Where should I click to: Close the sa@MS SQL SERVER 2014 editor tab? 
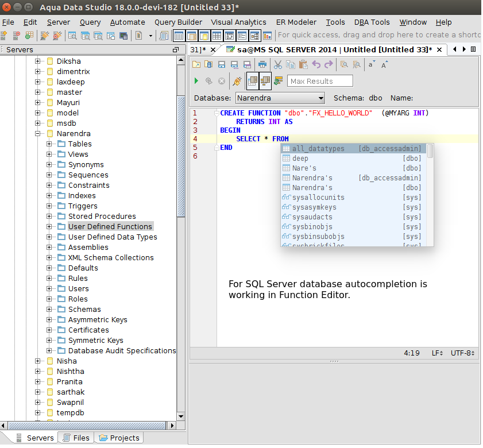439,49
